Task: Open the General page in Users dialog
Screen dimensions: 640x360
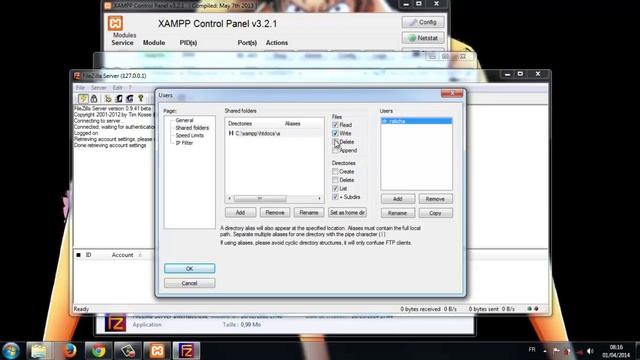Action: 184,120
